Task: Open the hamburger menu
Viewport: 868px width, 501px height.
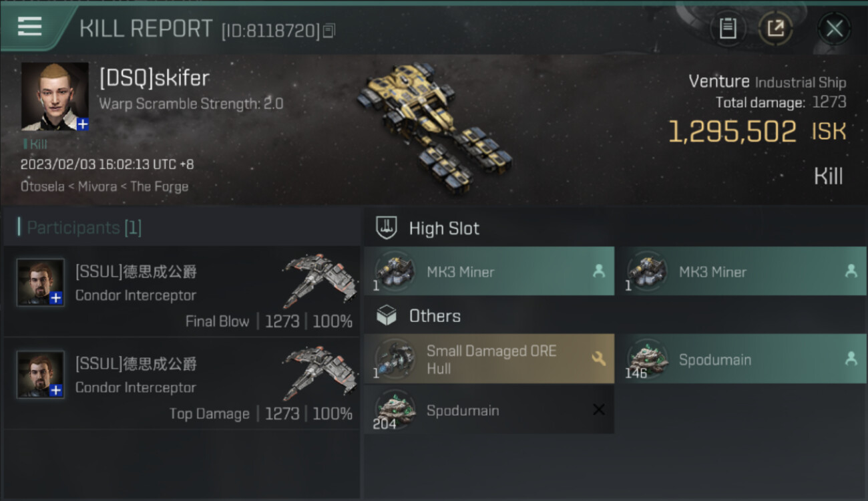Action: coord(30,27)
